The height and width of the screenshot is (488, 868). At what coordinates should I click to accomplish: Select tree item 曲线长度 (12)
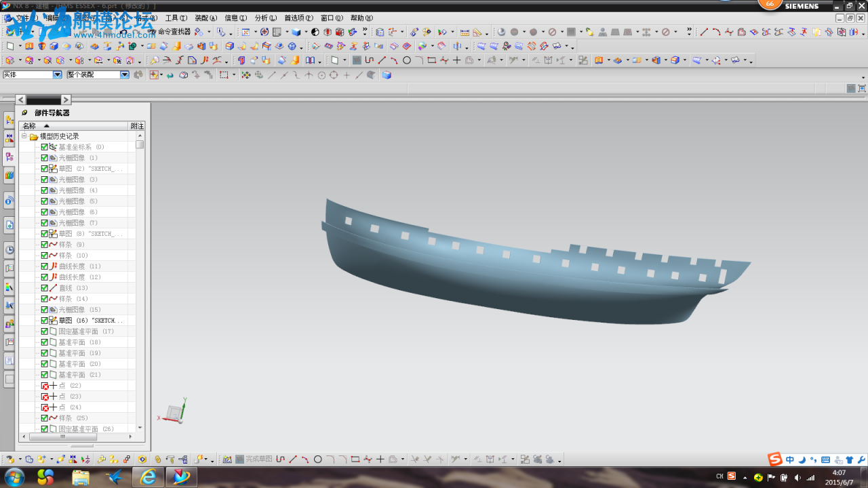click(79, 277)
